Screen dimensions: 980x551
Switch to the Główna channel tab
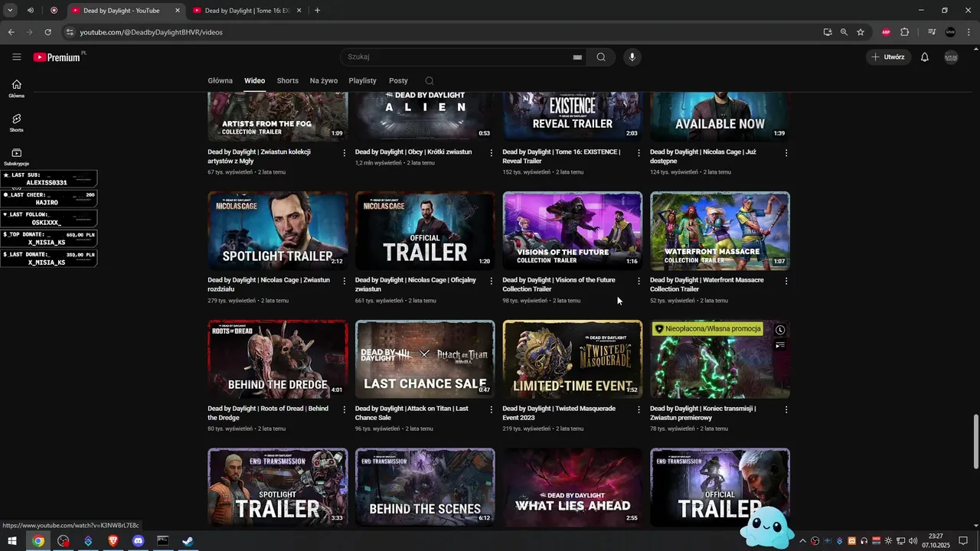220,80
